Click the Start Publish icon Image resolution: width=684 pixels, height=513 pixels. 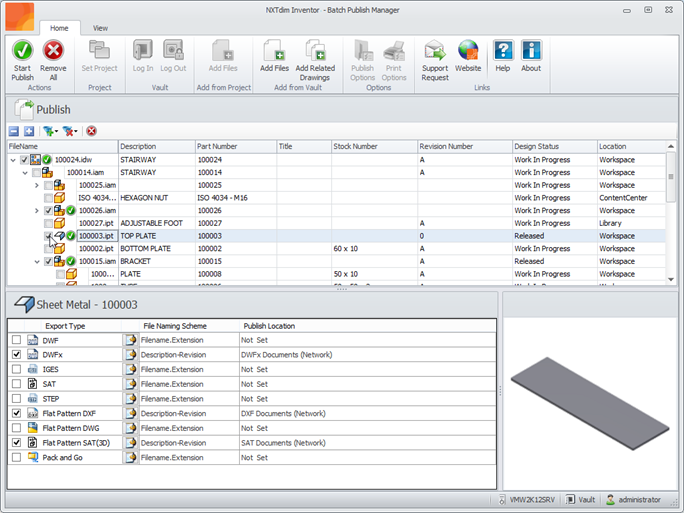tap(22, 51)
